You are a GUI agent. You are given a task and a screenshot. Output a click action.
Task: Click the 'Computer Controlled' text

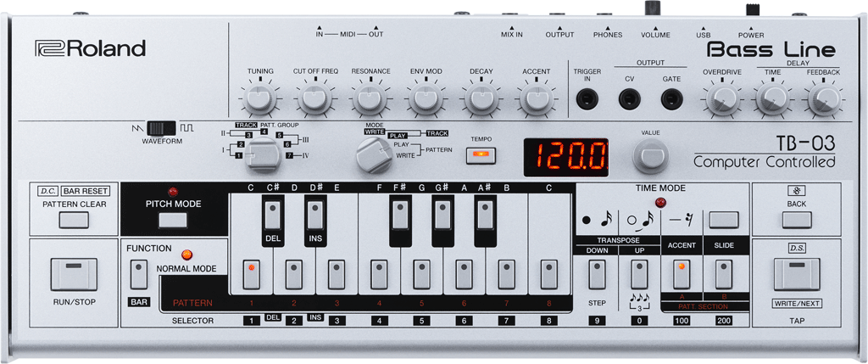pyautogui.click(x=764, y=162)
